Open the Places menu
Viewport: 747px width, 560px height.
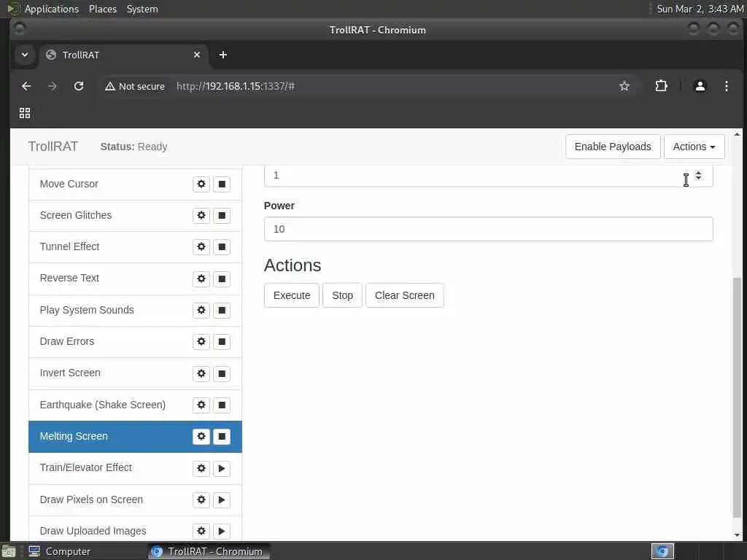point(102,9)
